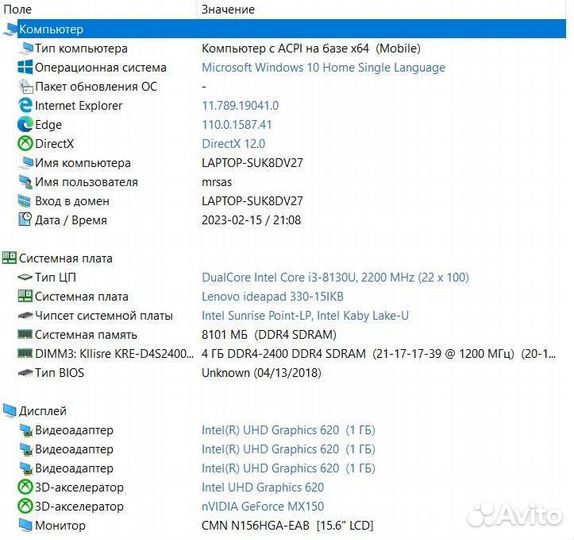Open the Lenovo ideapad 330-15IKB link

pyautogui.click(x=273, y=297)
